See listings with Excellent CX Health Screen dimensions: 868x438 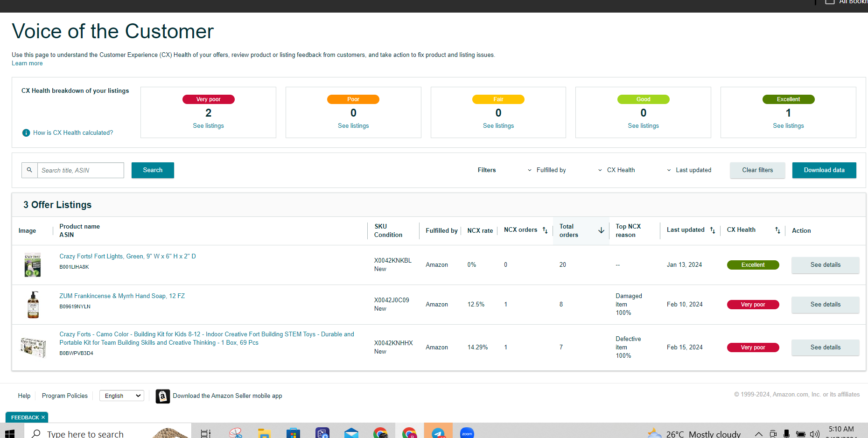click(788, 126)
